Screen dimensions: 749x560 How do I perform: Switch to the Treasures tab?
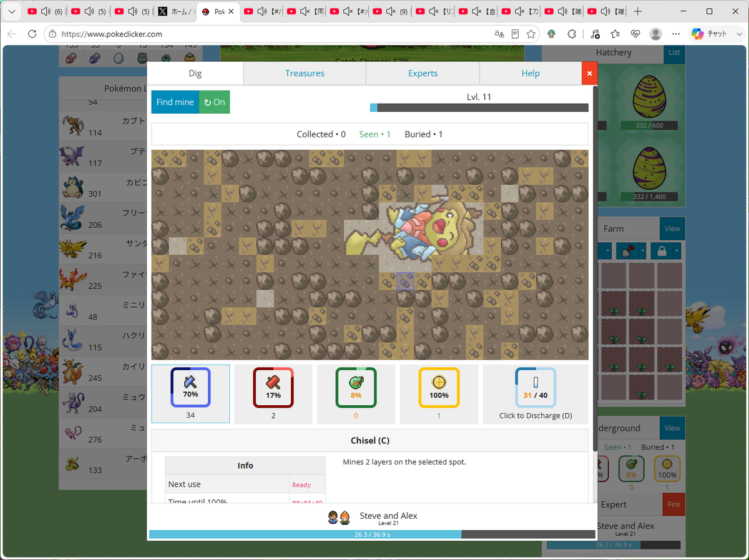click(305, 73)
